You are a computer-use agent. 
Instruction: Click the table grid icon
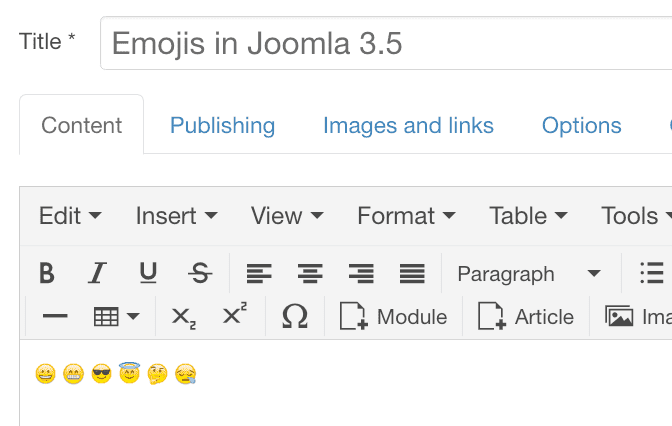pos(106,317)
